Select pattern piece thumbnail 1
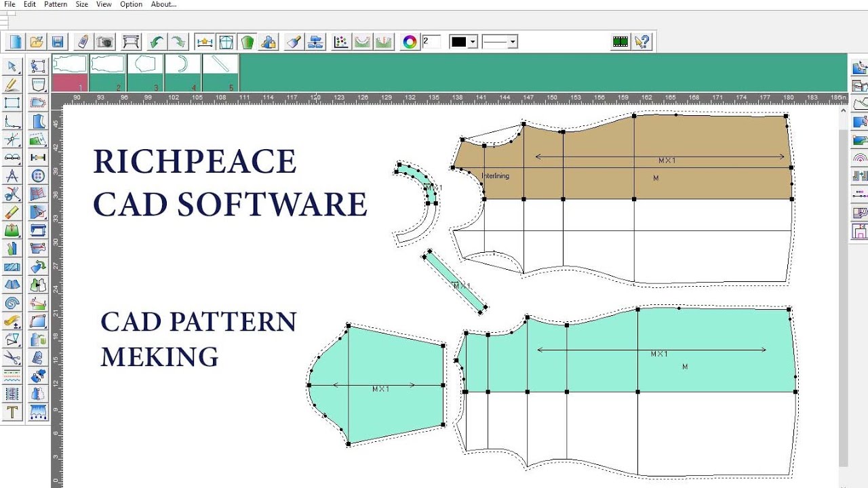This screenshot has height=488, width=868. pyautogui.click(x=70, y=73)
